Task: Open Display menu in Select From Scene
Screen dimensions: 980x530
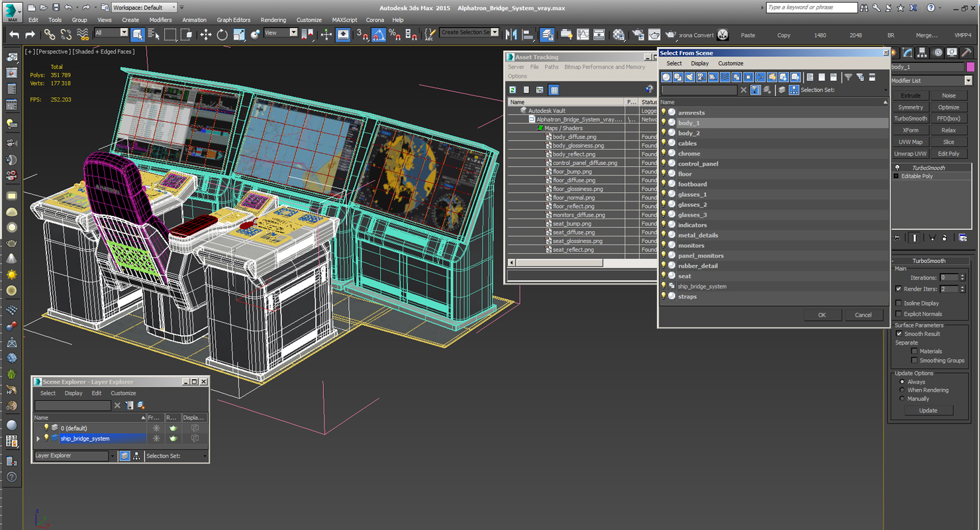Action: click(x=700, y=64)
